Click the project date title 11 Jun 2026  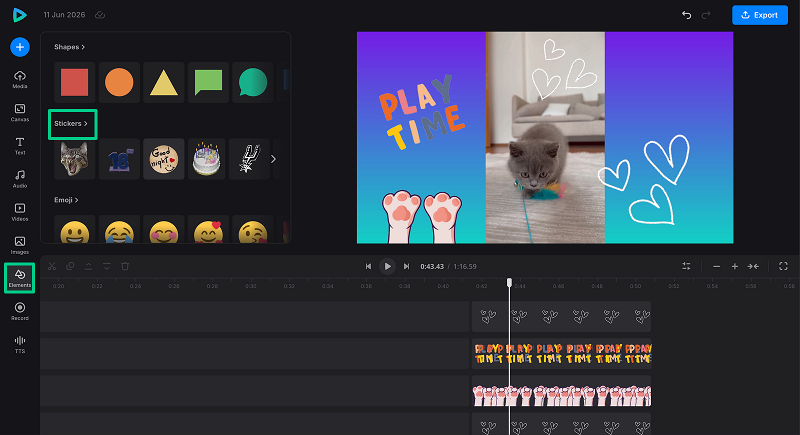(64, 15)
